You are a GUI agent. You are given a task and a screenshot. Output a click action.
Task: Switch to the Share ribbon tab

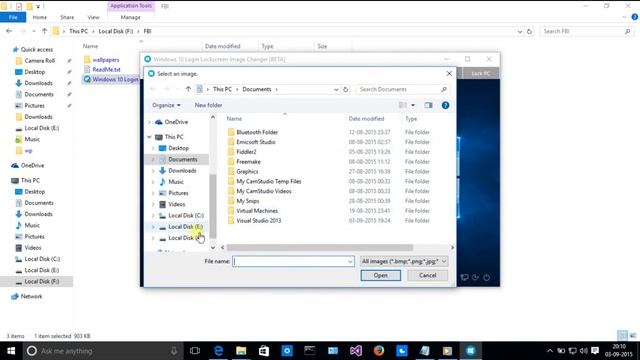(67, 17)
